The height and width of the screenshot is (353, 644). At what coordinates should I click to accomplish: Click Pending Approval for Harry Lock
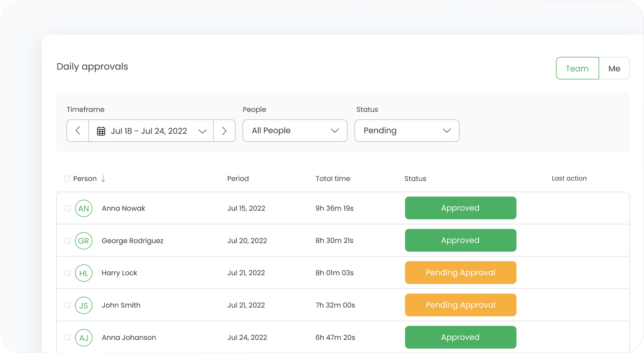tap(461, 273)
